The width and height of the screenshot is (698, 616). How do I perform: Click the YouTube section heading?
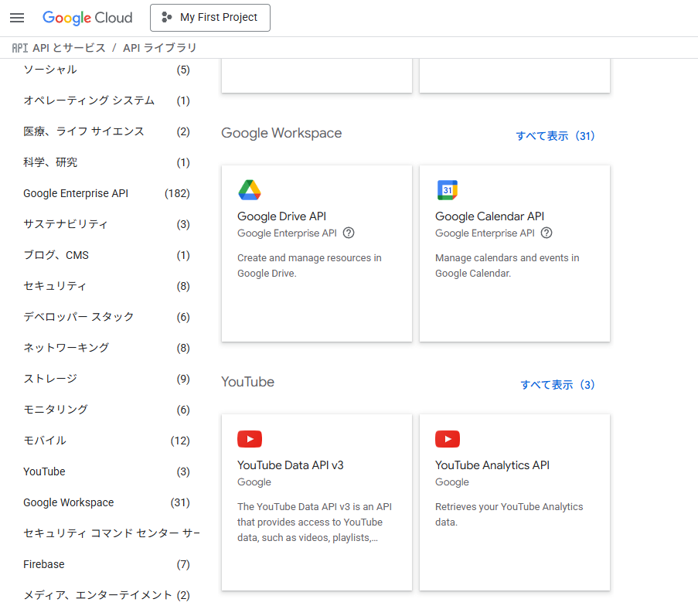(247, 382)
